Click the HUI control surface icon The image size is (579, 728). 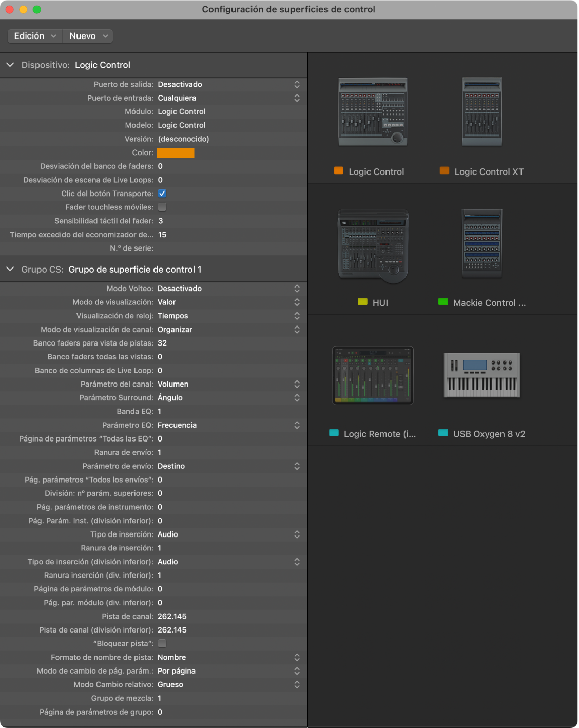pyautogui.click(x=373, y=246)
